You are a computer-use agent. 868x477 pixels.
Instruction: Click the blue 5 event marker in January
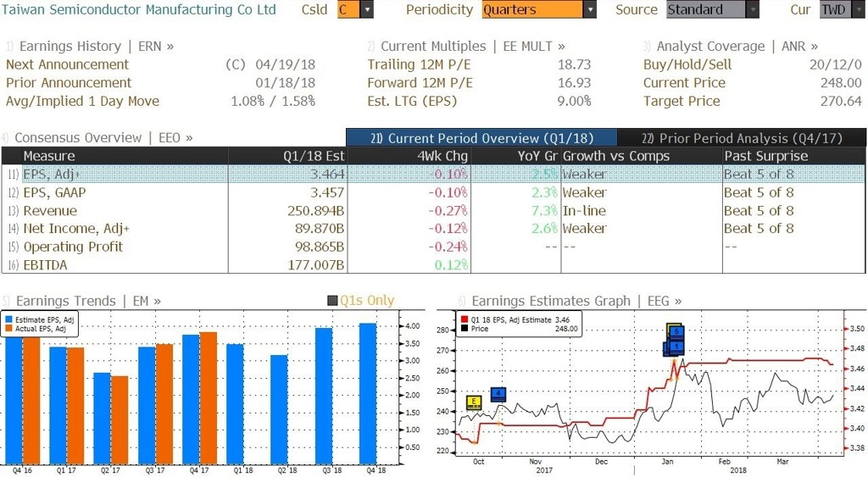coord(676,332)
